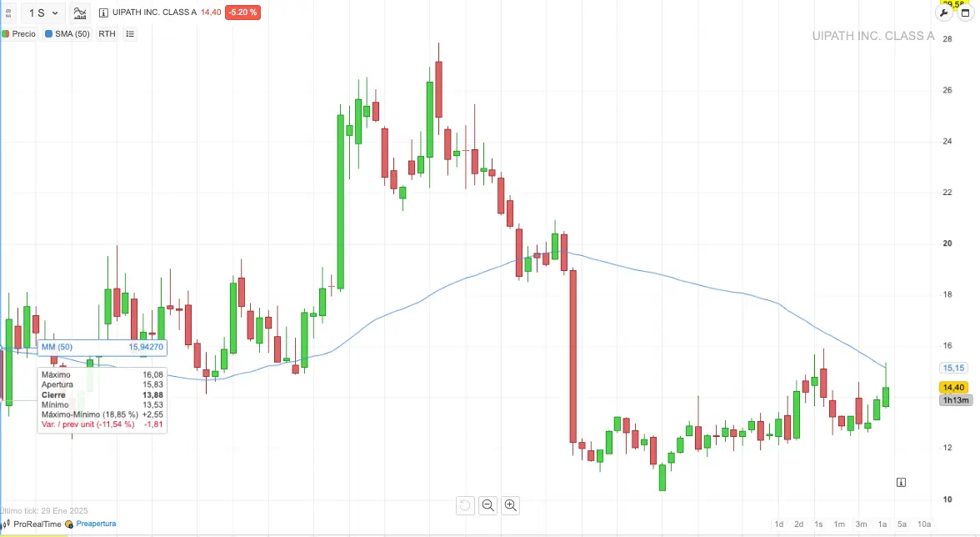Click the Preapertura link
The height and width of the screenshot is (537, 980).
pyautogui.click(x=96, y=524)
